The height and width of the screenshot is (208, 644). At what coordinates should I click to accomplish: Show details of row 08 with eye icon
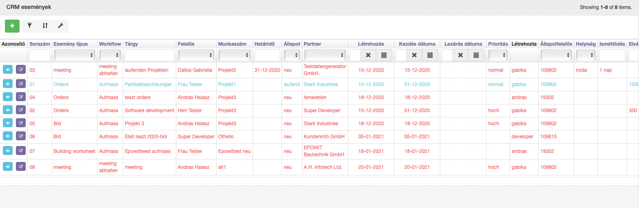[x=8, y=167]
